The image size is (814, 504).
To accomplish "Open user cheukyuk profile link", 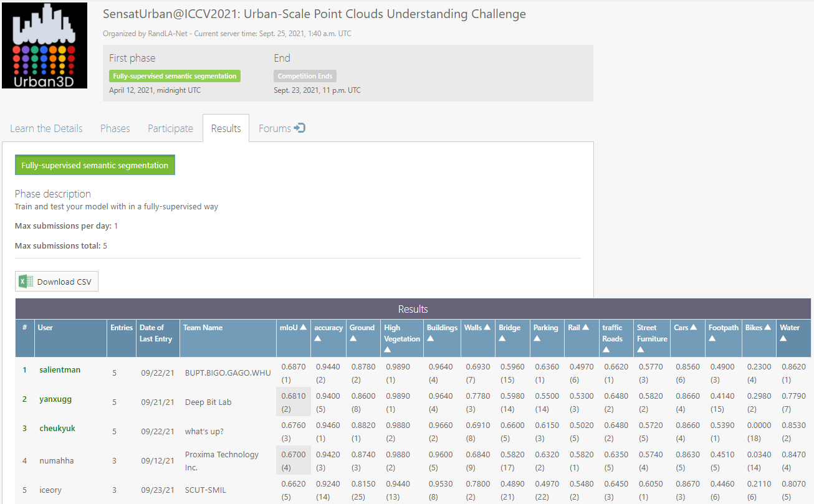I will click(57, 429).
